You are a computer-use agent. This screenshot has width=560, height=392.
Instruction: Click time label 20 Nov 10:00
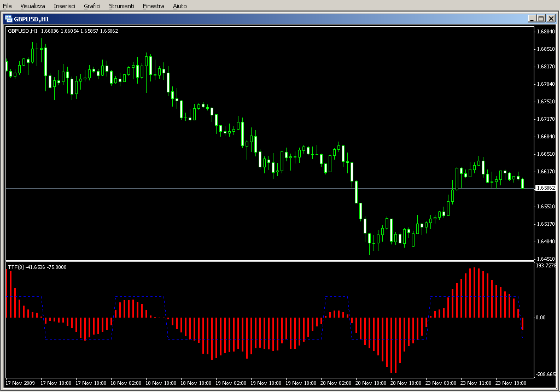[371, 383]
